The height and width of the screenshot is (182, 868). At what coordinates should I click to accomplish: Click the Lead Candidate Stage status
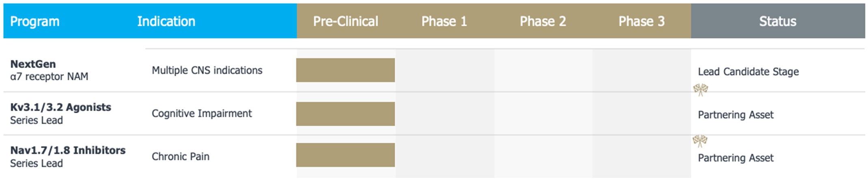pos(748,72)
